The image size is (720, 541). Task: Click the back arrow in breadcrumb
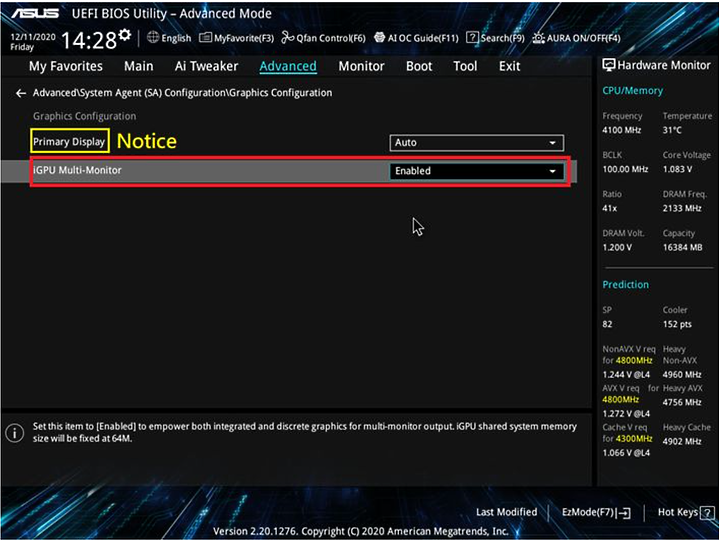pyautogui.click(x=21, y=93)
